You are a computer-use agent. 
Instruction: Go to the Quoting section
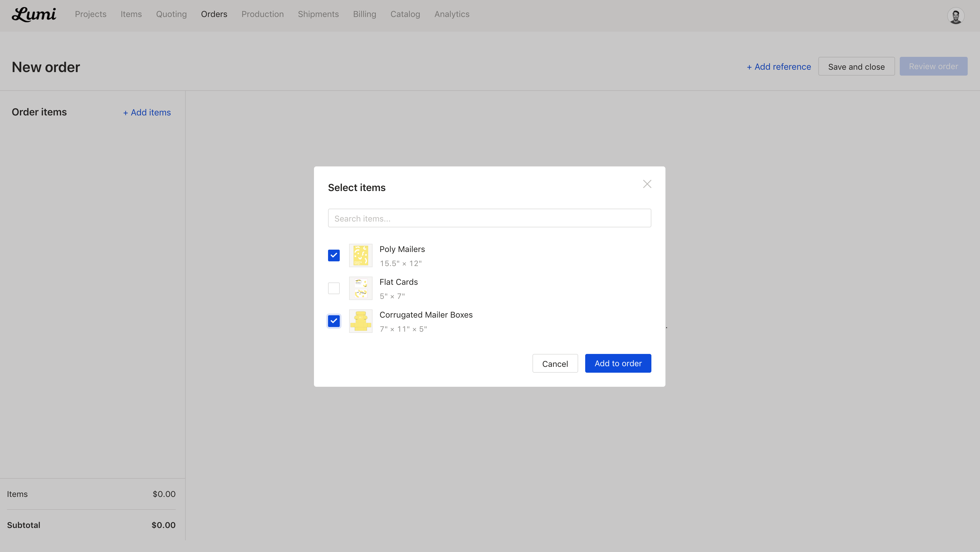coord(171,14)
